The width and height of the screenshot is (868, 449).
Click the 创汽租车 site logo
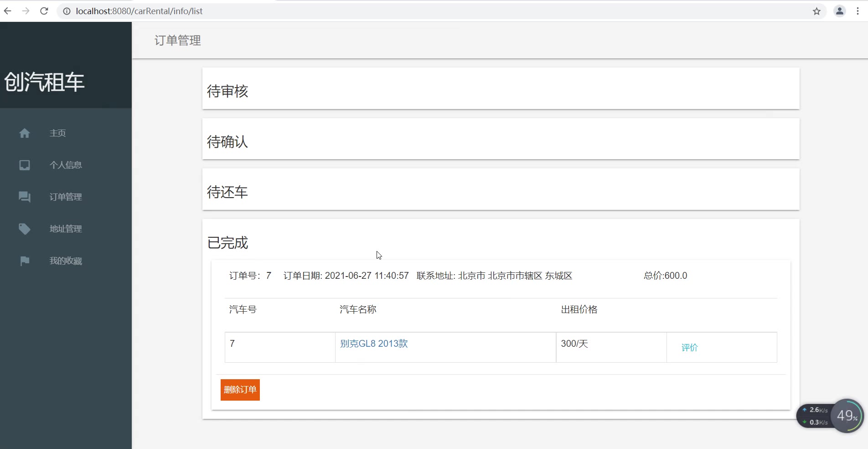[x=45, y=82]
